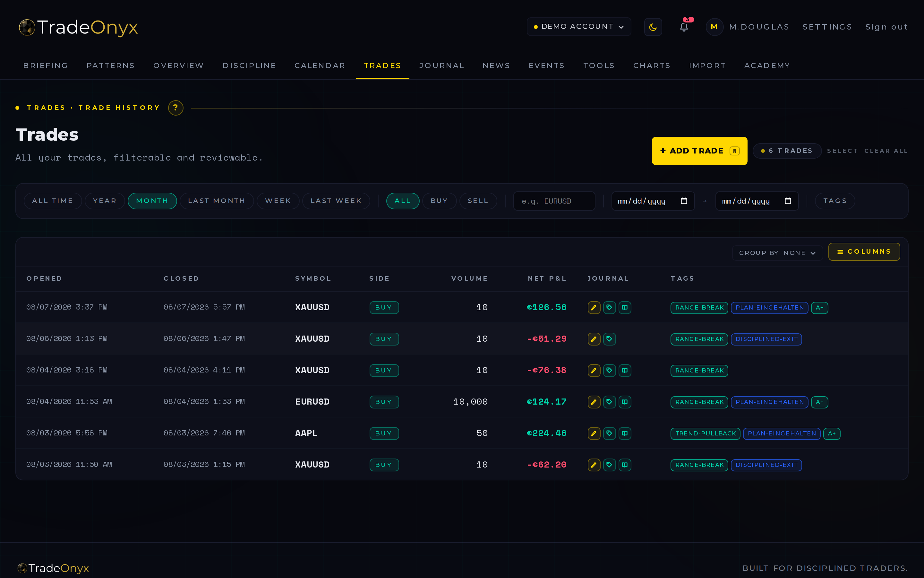Filter side by All

point(402,201)
